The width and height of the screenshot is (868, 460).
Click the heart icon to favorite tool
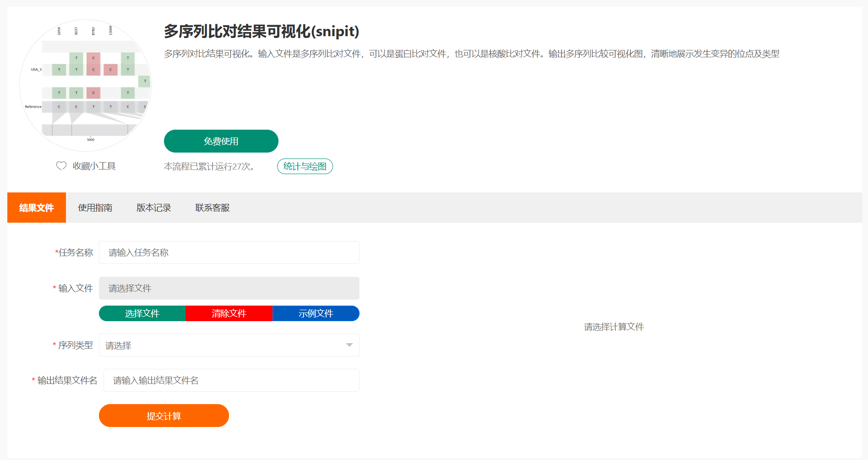pyautogui.click(x=61, y=166)
